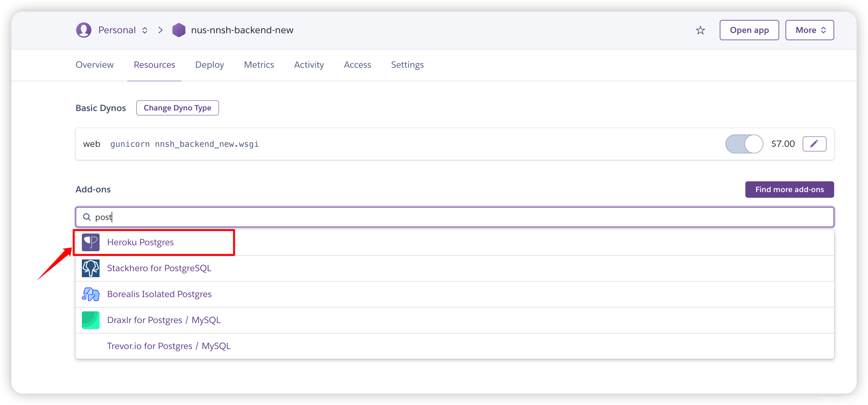Select the Settings tab
This screenshot has width=868, height=405.
tap(407, 64)
